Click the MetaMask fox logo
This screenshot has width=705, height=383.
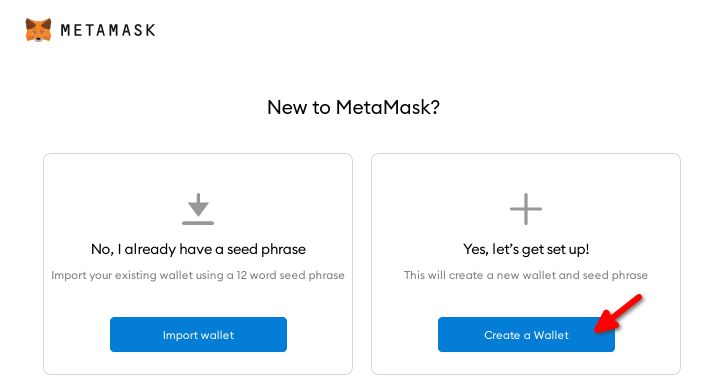[38, 30]
